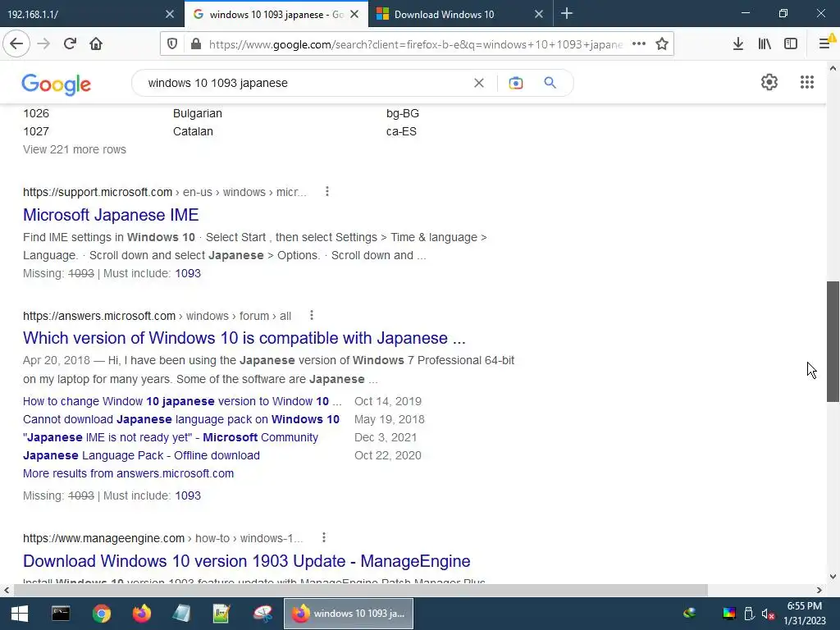
Task: Open the Windows Start menu
Action: 20,614
